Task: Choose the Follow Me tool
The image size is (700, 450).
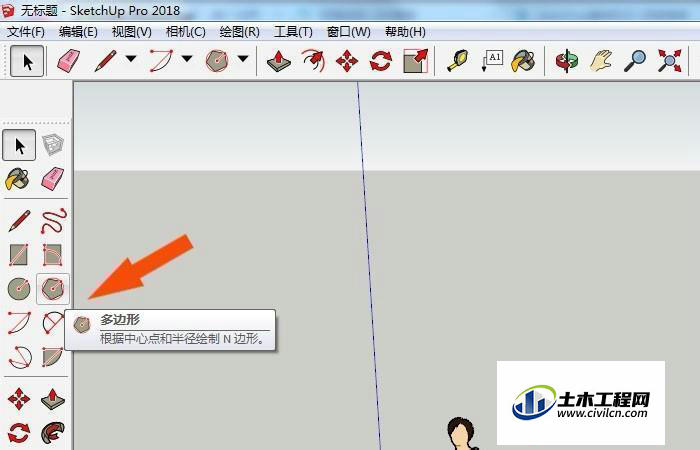Action: point(53,433)
